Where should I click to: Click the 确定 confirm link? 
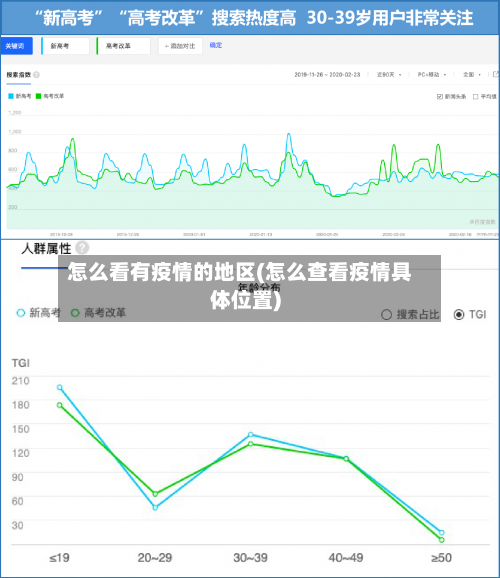point(216,45)
